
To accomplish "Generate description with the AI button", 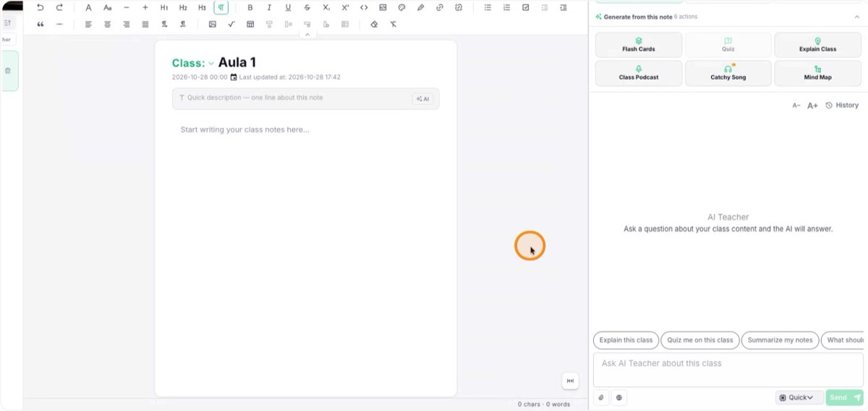I will 422,99.
